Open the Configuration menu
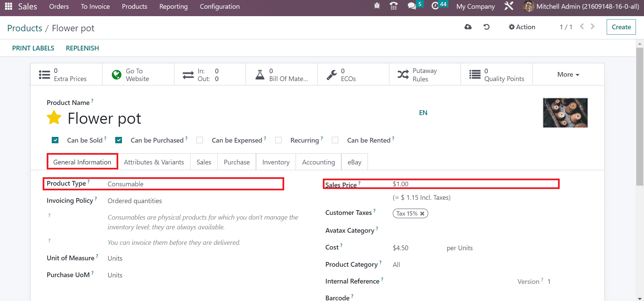Viewport: 644px width, 301px height. click(220, 6)
